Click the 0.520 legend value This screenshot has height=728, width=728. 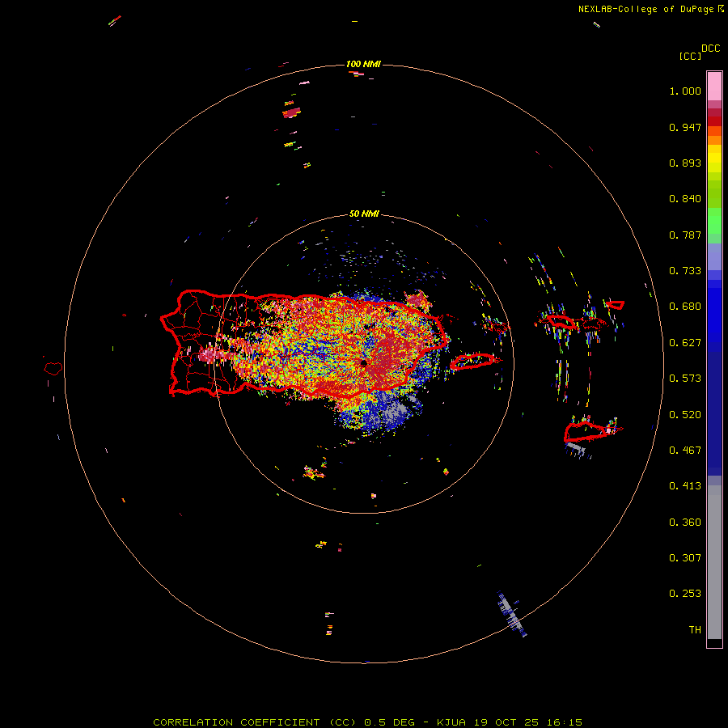(x=685, y=415)
